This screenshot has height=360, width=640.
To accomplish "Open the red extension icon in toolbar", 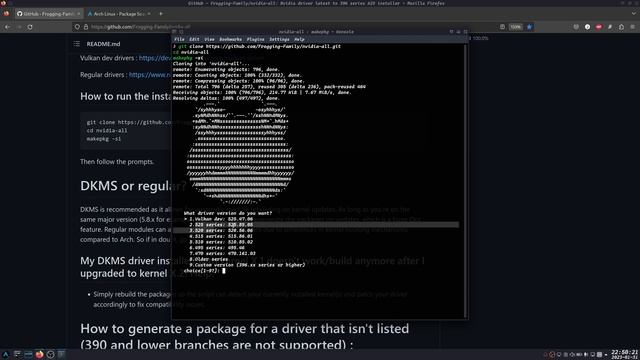I will (x=599, y=27).
